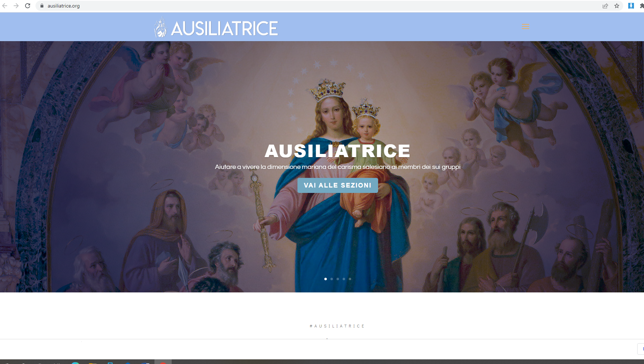The image size is (644, 364).
Task: Click the large AUSILIATRICE hero heading
Action: (337, 151)
